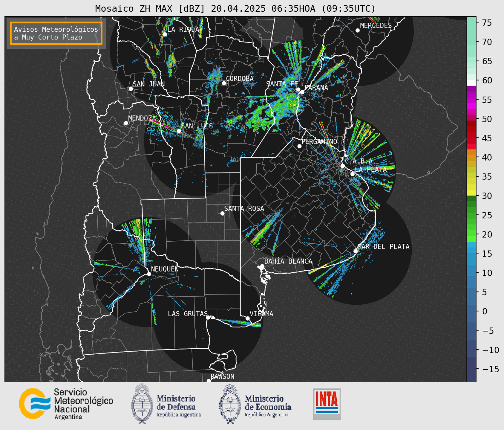
Task: Click the NEUQUÉN label text
Action: pyautogui.click(x=165, y=269)
